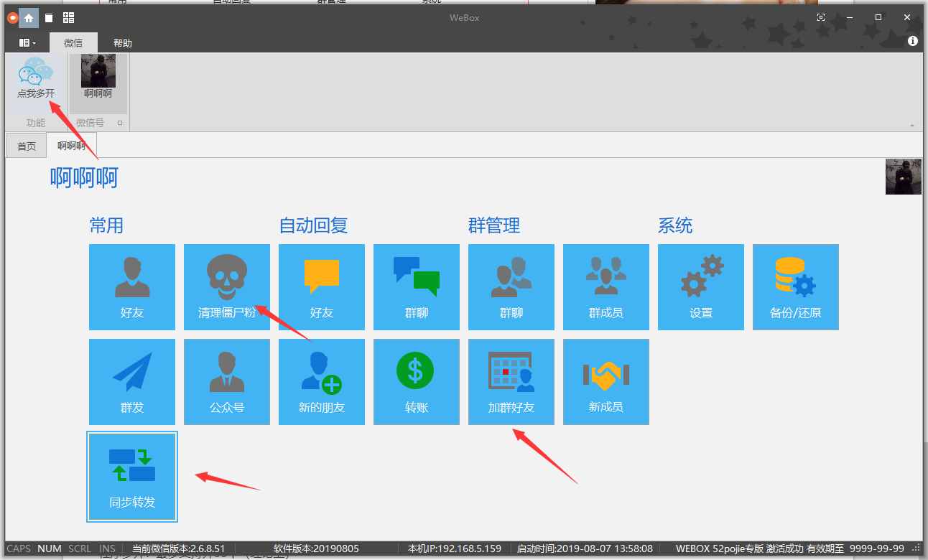Click the window icon next to the home icon
The height and width of the screenshot is (560, 928).
(48, 18)
